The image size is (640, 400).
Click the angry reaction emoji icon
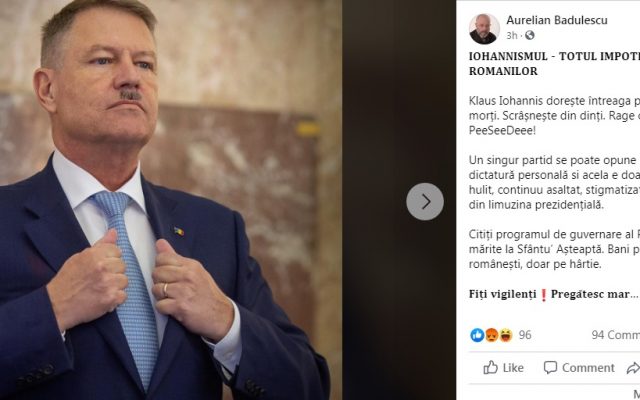pos(492,335)
